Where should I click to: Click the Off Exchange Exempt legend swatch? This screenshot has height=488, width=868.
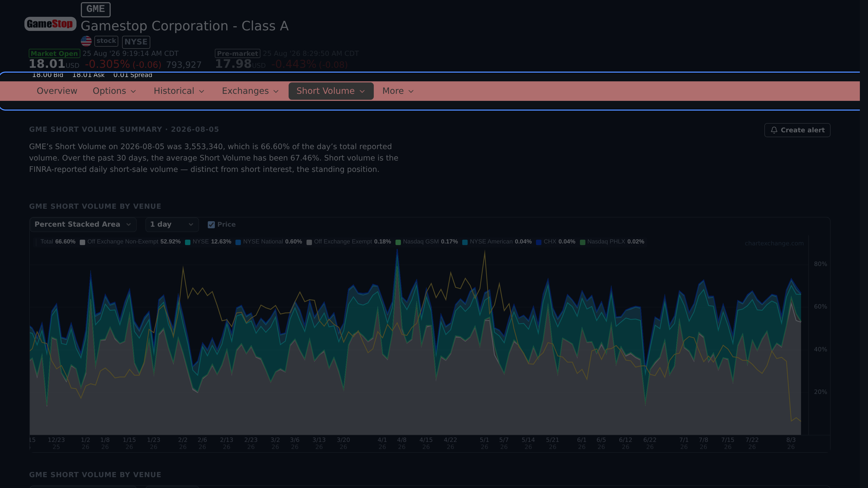[x=309, y=242]
